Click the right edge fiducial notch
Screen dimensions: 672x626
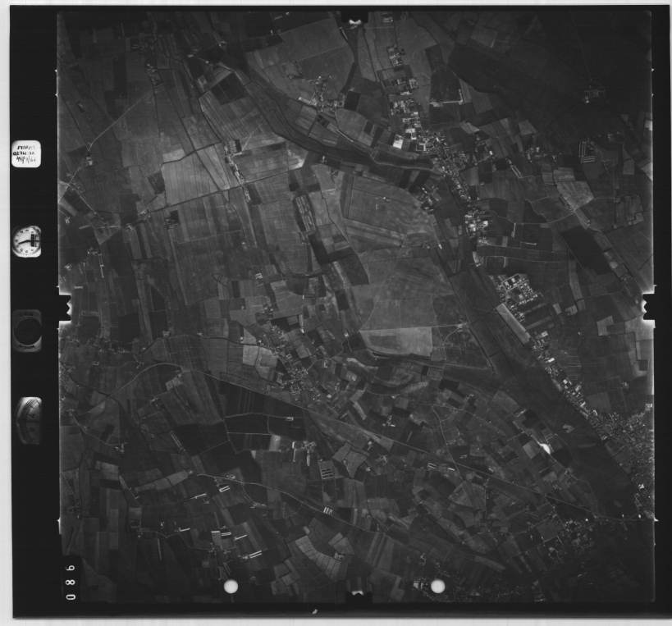pos(647,308)
